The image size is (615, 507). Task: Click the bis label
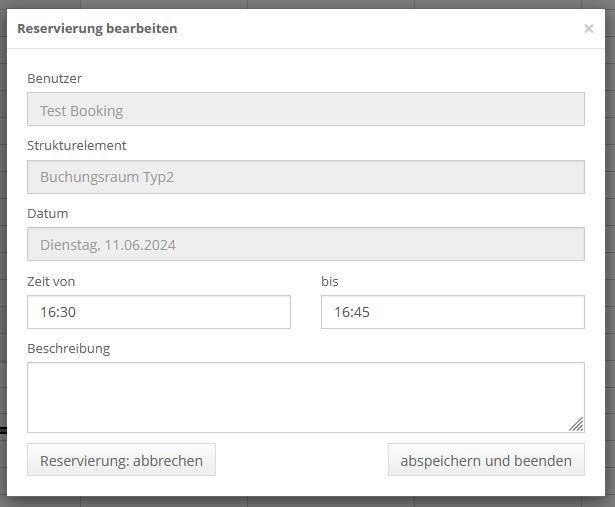[330, 281]
